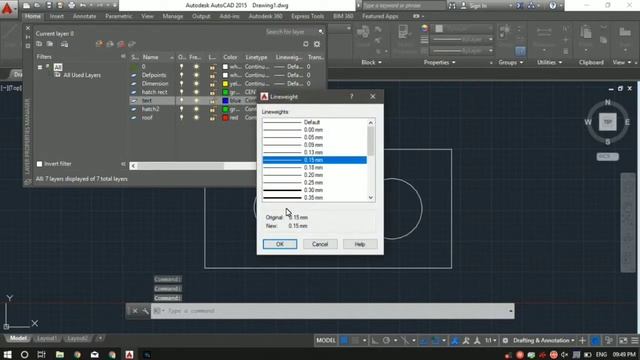Open blue color swatch of text layer
The image size is (640, 360).
point(225,100)
